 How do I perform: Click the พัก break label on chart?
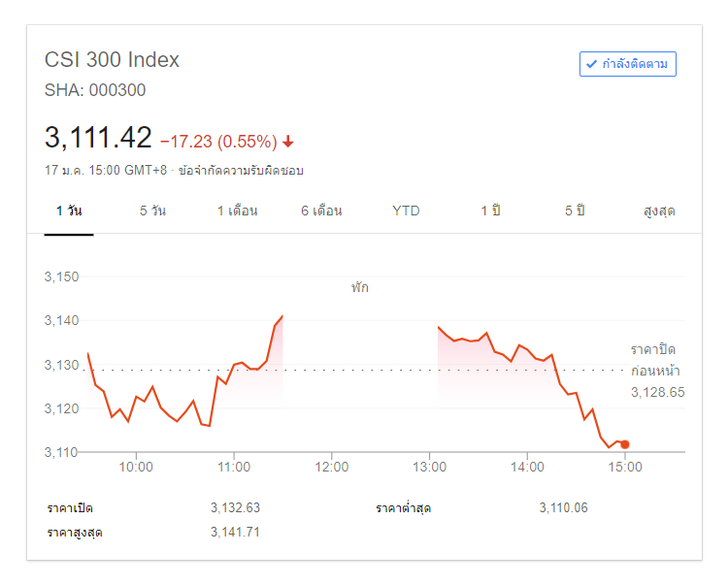(360, 287)
